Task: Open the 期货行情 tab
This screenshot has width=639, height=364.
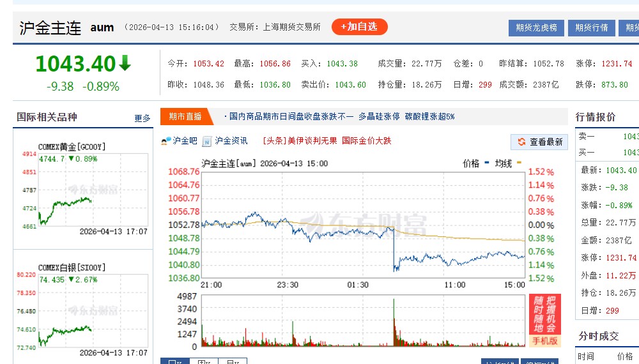Action: pos(591,27)
